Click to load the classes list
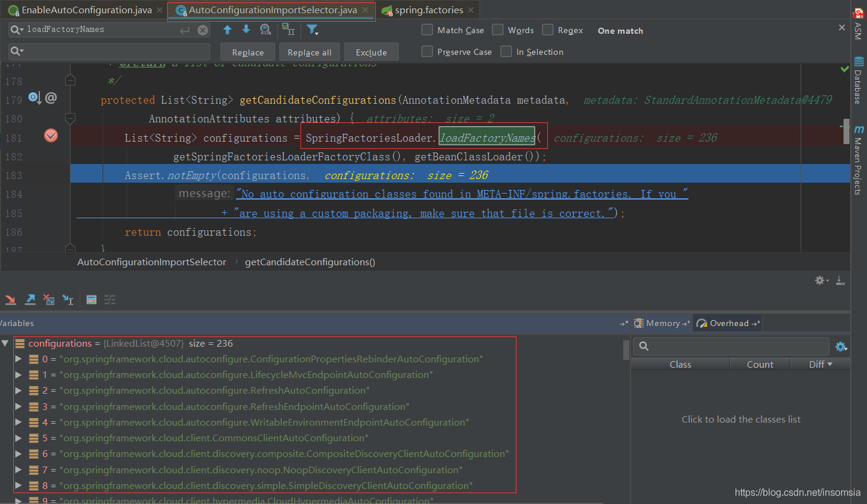The width and height of the screenshot is (867, 504). tap(741, 419)
